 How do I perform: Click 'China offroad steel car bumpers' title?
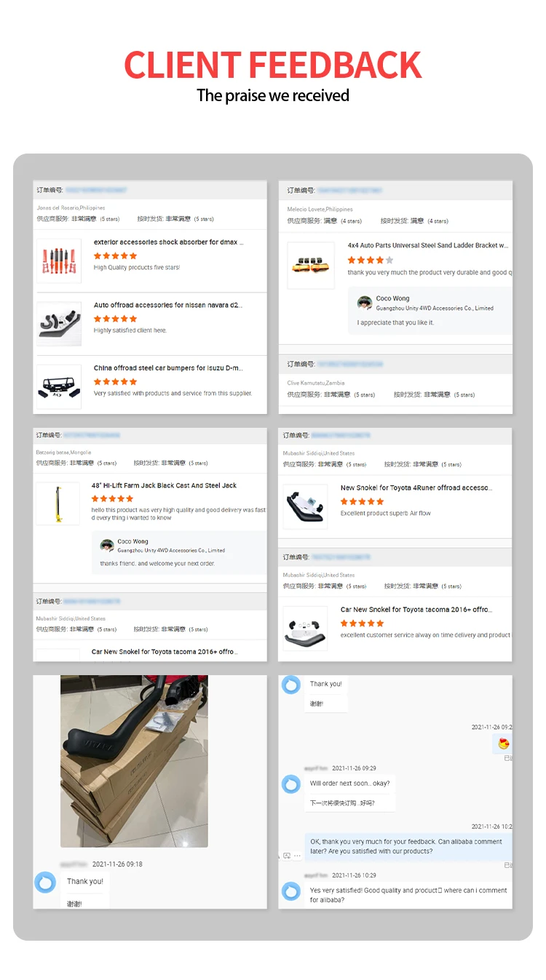168,368
